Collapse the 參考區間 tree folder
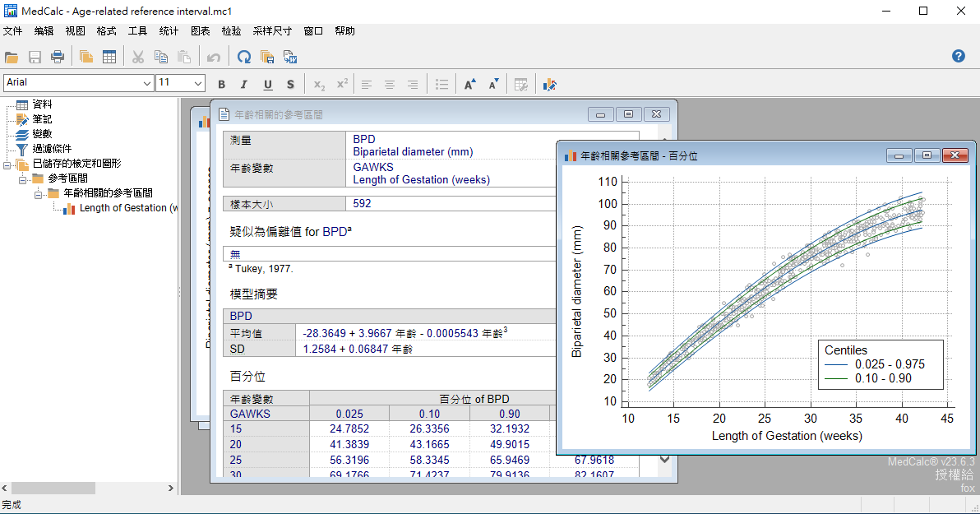 pyautogui.click(x=22, y=178)
